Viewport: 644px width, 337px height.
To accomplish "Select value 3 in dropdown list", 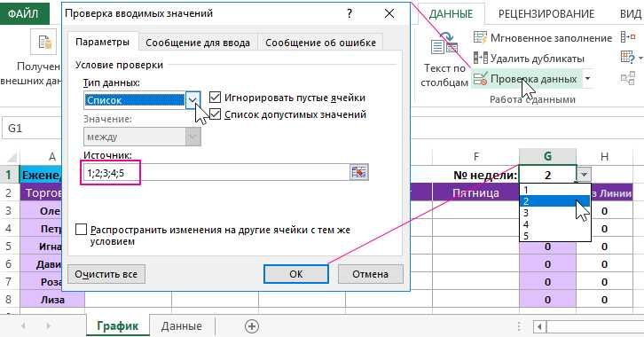I will [x=555, y=213].
